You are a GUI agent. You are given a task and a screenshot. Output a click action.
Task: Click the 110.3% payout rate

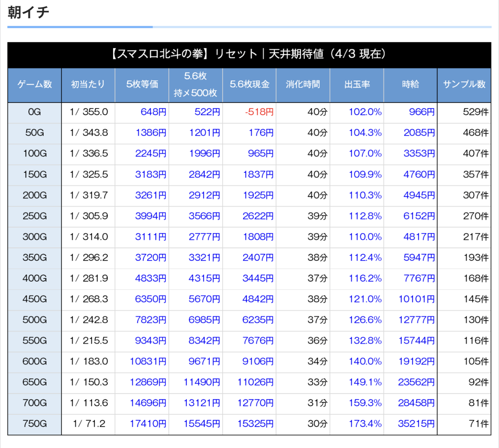(x=365, y=195)
